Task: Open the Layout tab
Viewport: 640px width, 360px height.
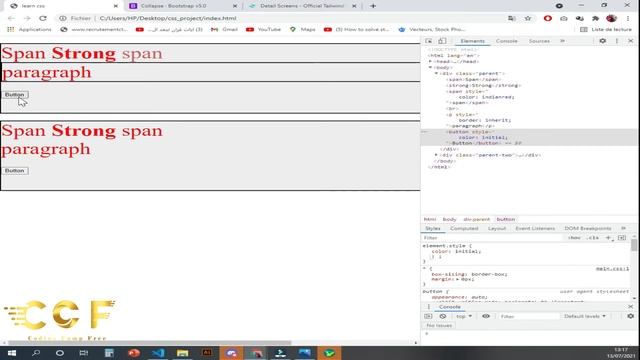Action: [497, 228]
